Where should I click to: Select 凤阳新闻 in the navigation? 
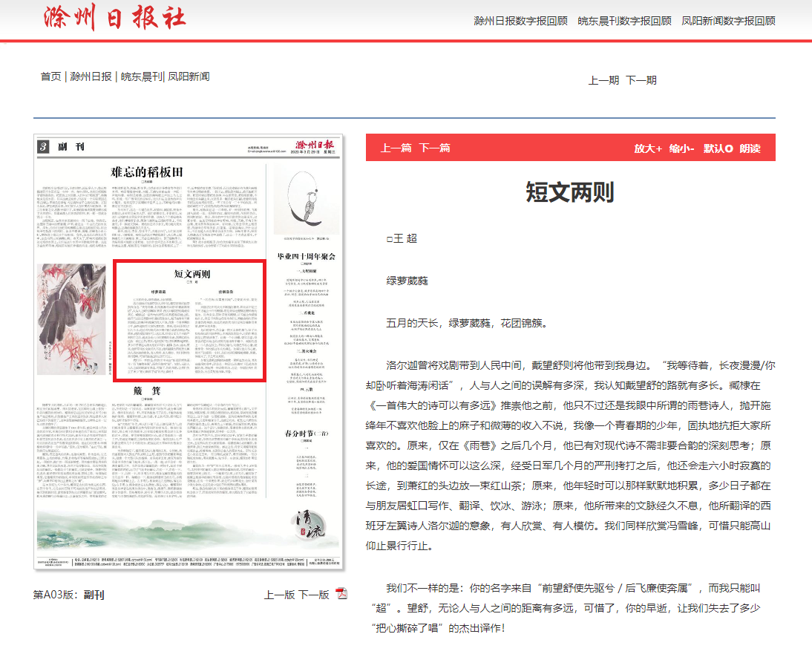189,76
